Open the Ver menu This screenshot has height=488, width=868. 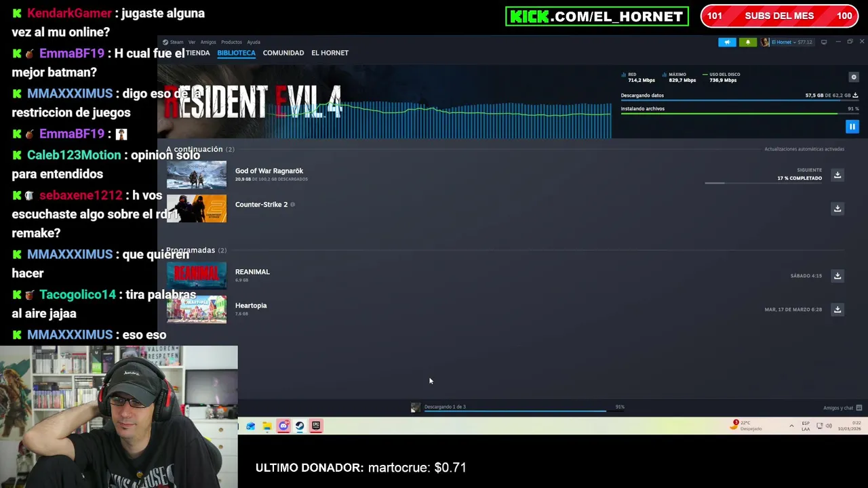coord(192,42)
